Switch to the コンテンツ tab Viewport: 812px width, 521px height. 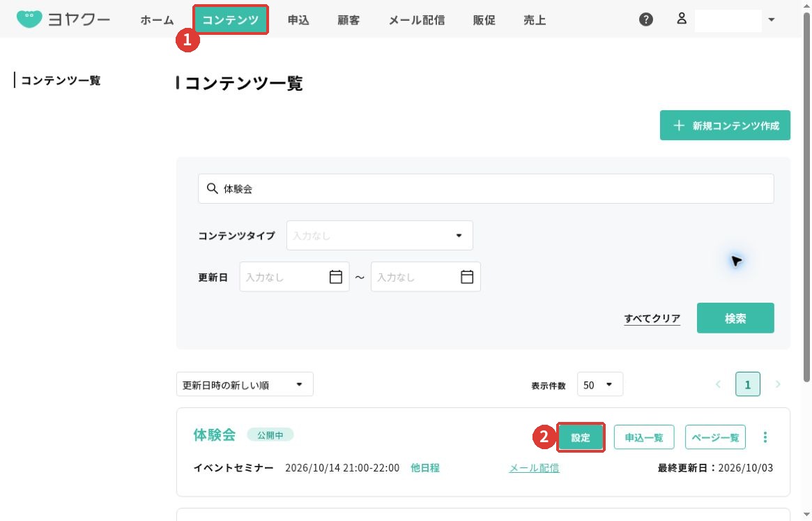pos(231,20)
